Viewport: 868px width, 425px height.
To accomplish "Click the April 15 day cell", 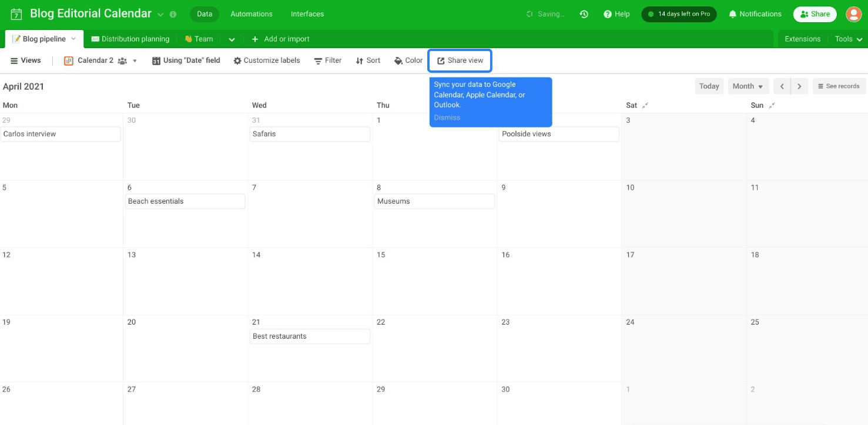I will tap(435, 281).
